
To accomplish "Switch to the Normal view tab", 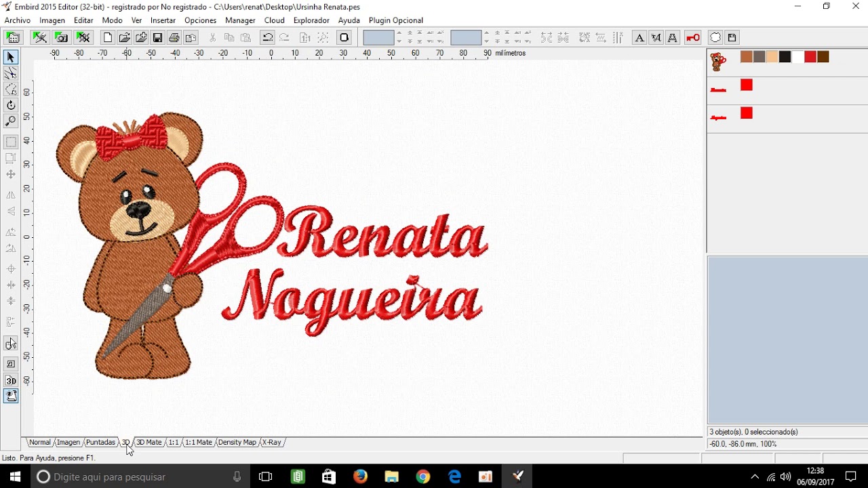I will (40, 442).
